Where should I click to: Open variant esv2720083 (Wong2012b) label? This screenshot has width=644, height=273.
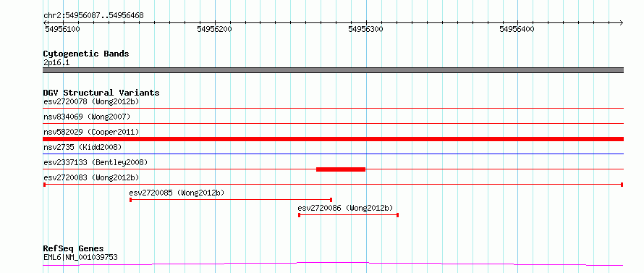91,177
